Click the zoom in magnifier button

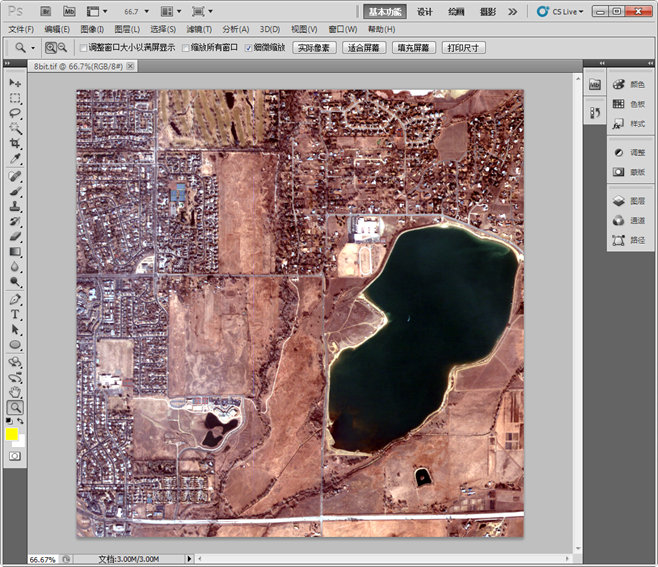point(50,47)
